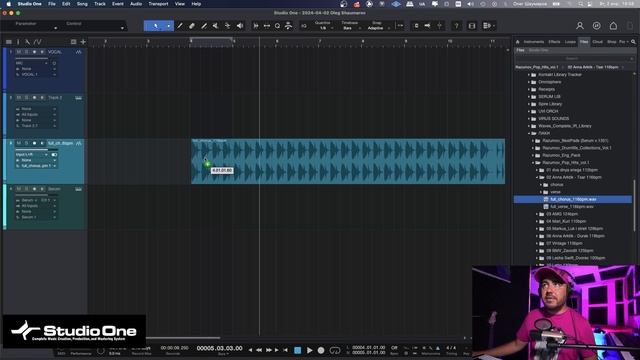The image size is (640, 360).
Task: Record-arm the VOCAL track
Action: 34,52
